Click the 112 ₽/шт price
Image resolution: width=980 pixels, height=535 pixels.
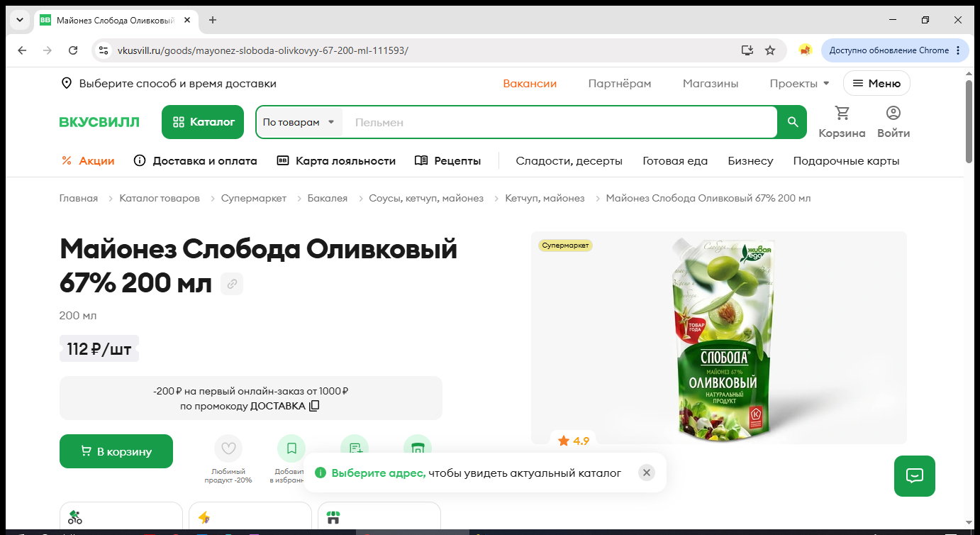99,348
